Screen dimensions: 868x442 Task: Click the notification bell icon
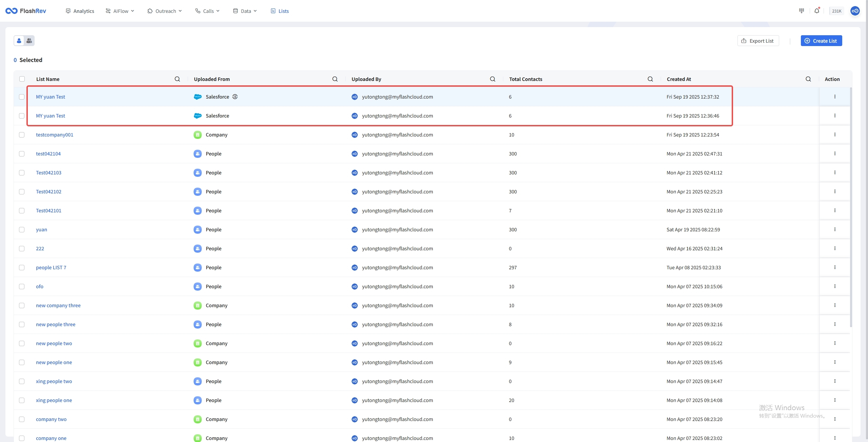(x=816, y=11)
